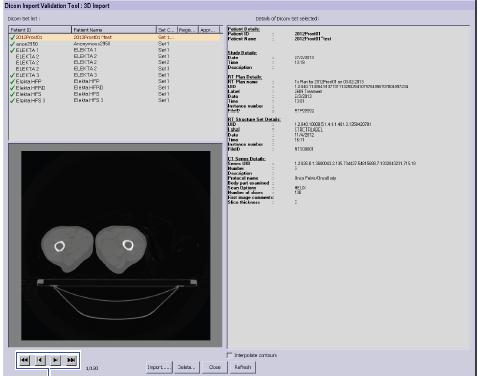The width and height of the screenshot is (482, 376).
Task: Click the Delete button
Action: pyautogui.click(x=187, y=367)
